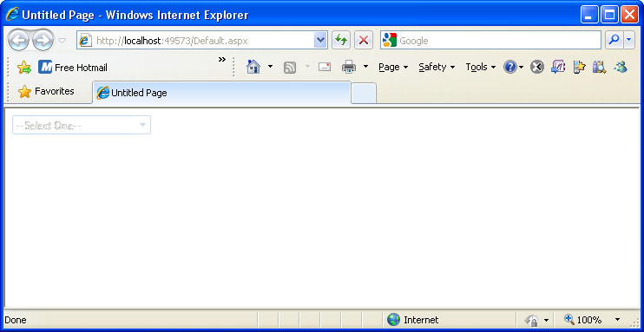Open the --Select One-- dropdown list
This screenshot has height=332, width=644.
pyautogui.click(x=82, y=125)
